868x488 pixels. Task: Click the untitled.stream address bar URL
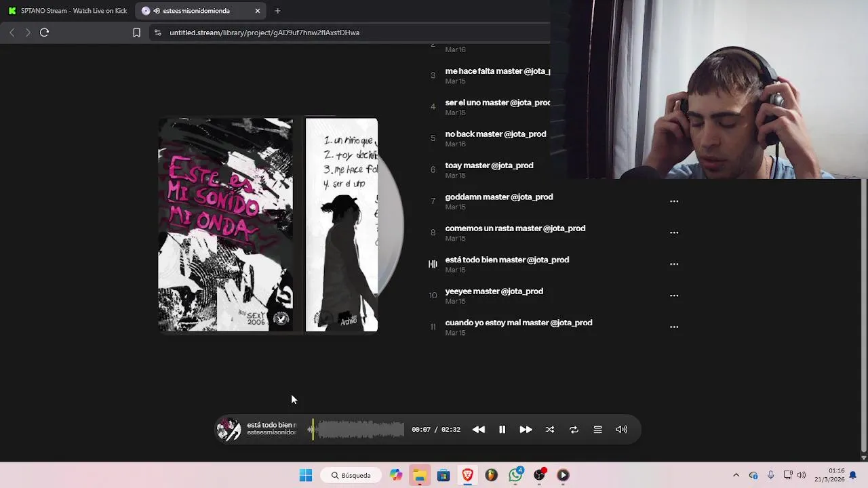pyautogui.click(x=264, y=33)
